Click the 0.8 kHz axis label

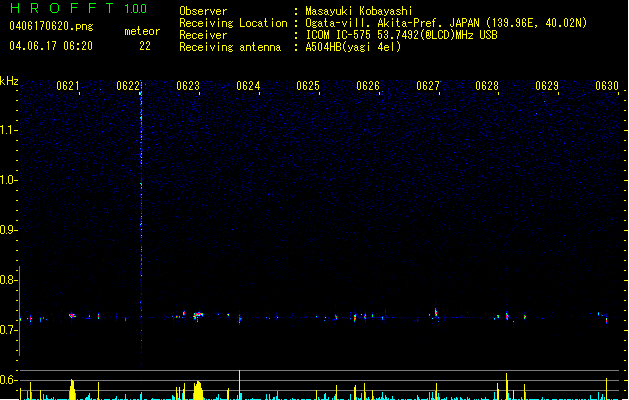8,280
